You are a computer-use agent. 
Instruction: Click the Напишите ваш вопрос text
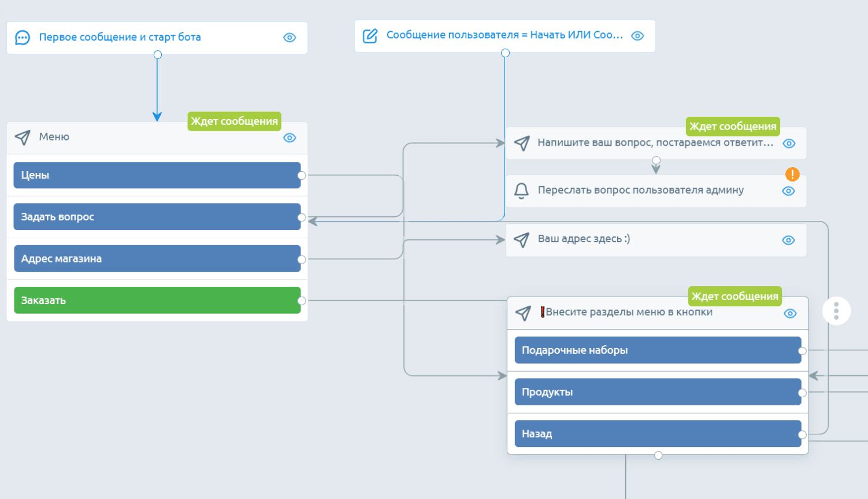point(655,142)
